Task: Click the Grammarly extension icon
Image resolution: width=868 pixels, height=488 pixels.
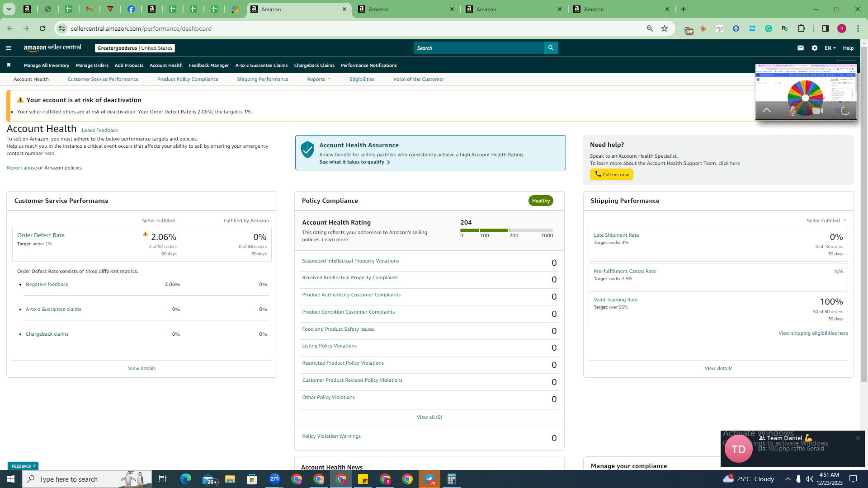Action: tap(769, 28)
